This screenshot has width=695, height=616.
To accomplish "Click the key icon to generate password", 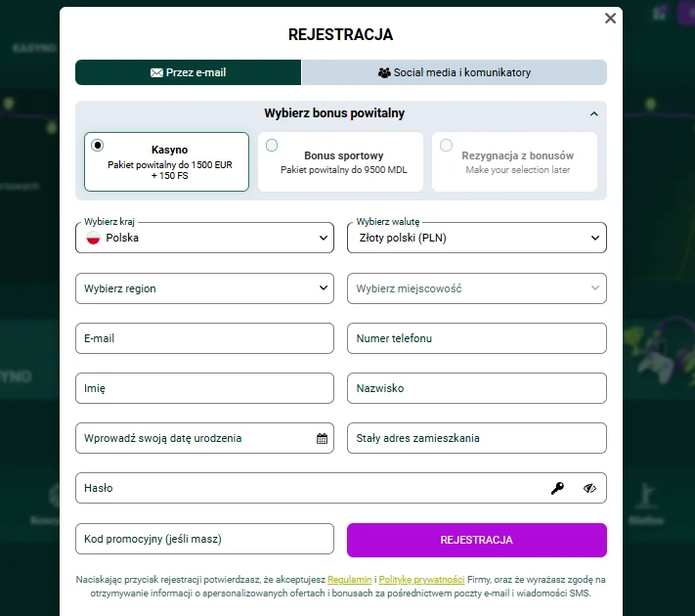I will click(557, 488).
